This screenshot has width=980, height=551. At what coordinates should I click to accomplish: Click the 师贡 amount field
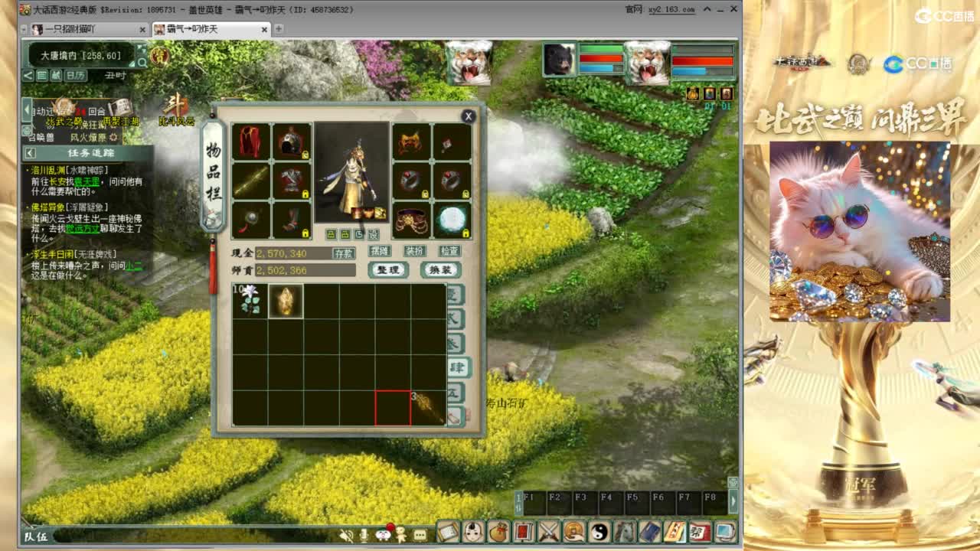pos(305,270)
